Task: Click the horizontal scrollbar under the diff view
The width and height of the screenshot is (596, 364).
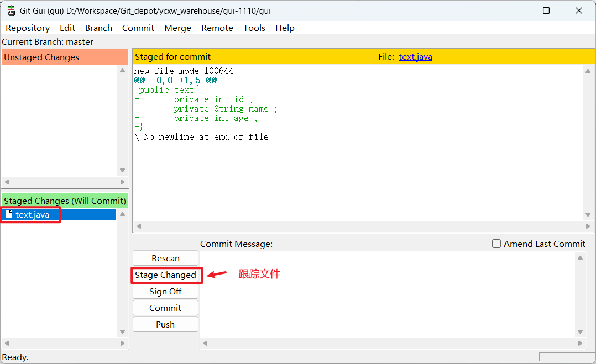Action: pos(359,226)
